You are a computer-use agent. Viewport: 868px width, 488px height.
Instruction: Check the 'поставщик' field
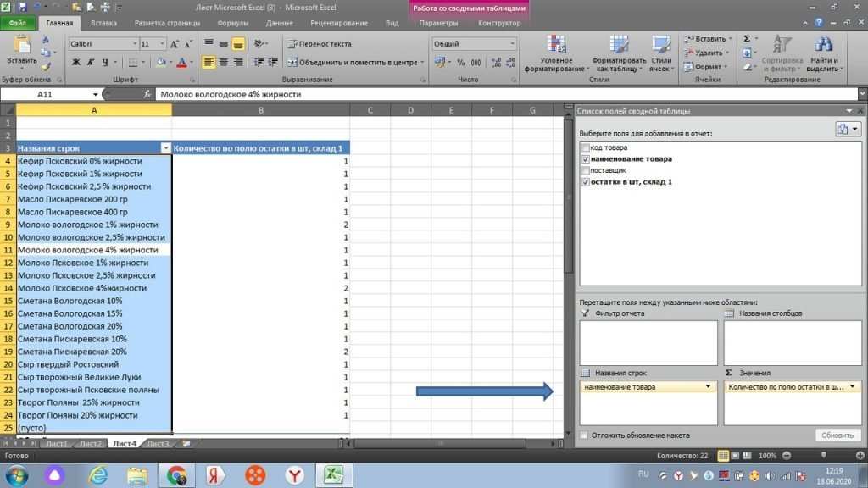pos(585,170)
